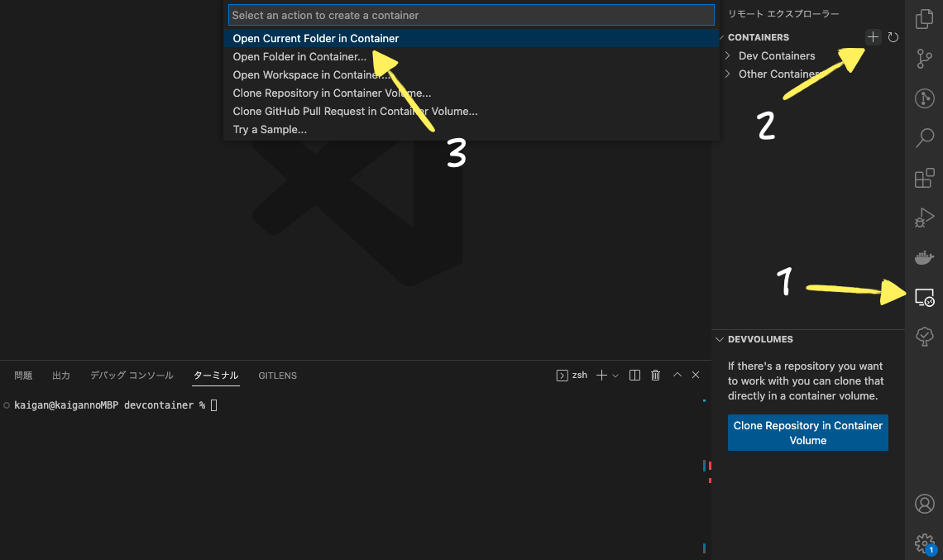This screenshot has height=560, width=943.
Task: Open the Explorer view in the activity bar
Action: (924, 19)
